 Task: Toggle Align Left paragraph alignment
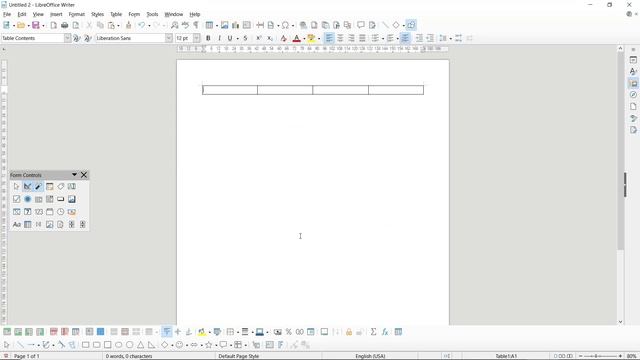[x=329, y=38]
